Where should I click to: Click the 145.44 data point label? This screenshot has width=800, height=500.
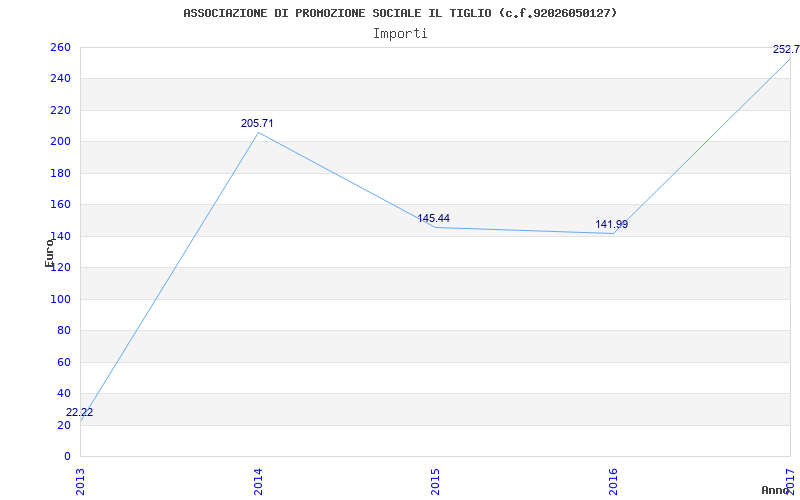pyautogui.click(x=434, y=218)
